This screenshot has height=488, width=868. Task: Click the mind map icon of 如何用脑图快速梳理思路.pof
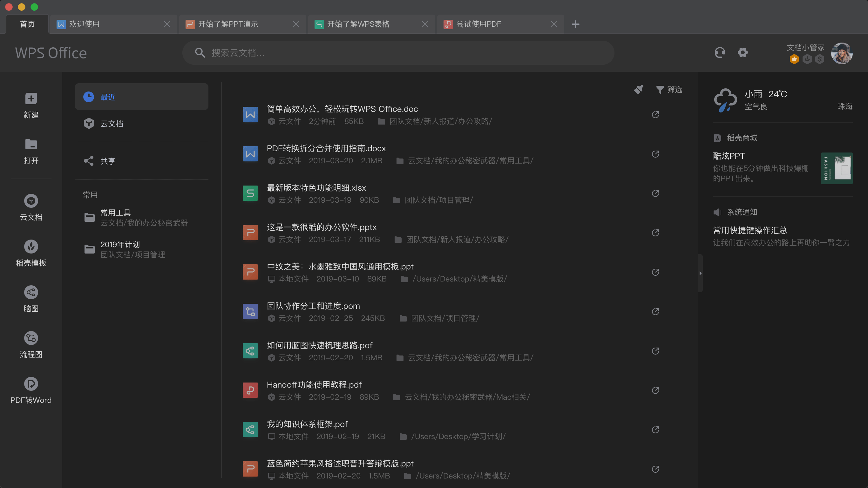(x=250, y=351)
